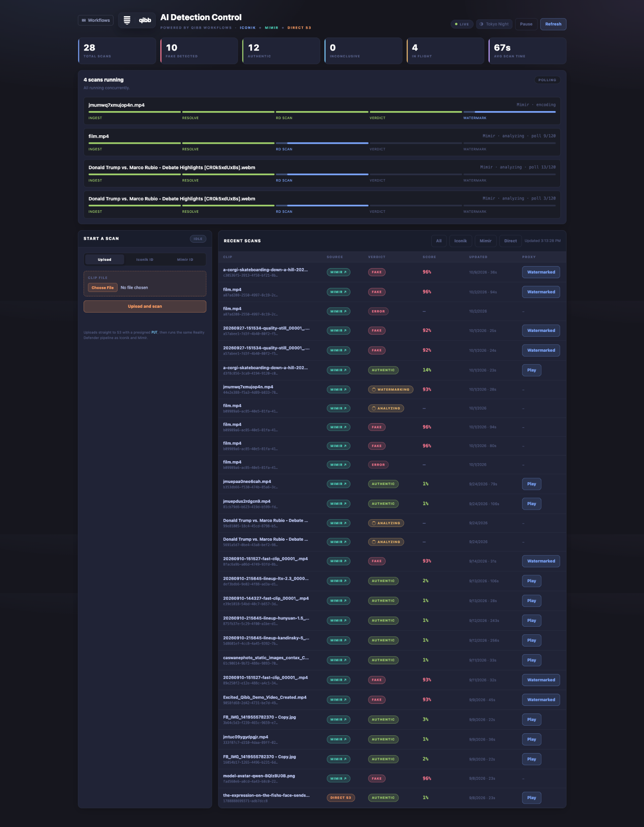Viewport: 644px width, 827px height.
Task: Filter recent scans by Mimir
Action: [x=485, y=241]
